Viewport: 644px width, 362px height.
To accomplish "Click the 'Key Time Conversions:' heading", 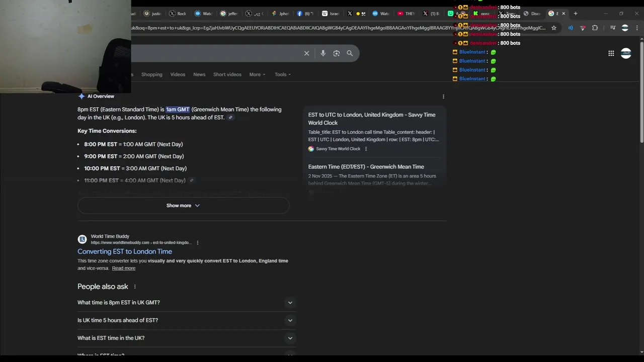I will (107, 131).
